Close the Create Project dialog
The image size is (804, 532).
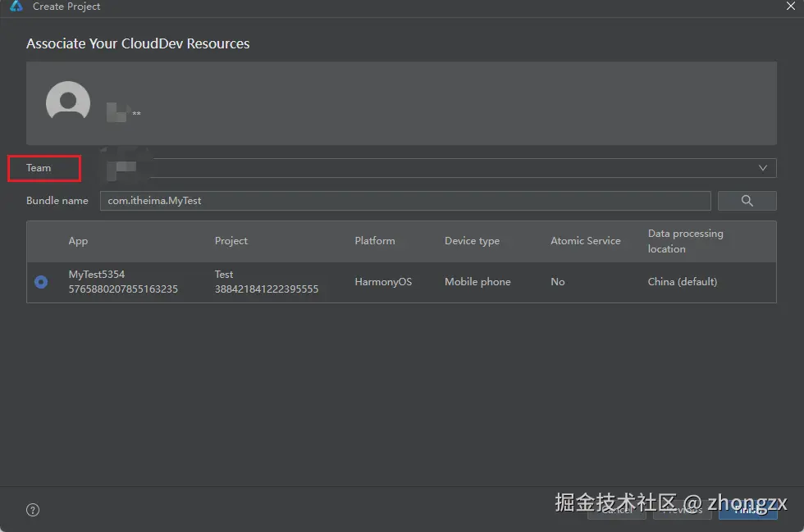coord(789,7)
